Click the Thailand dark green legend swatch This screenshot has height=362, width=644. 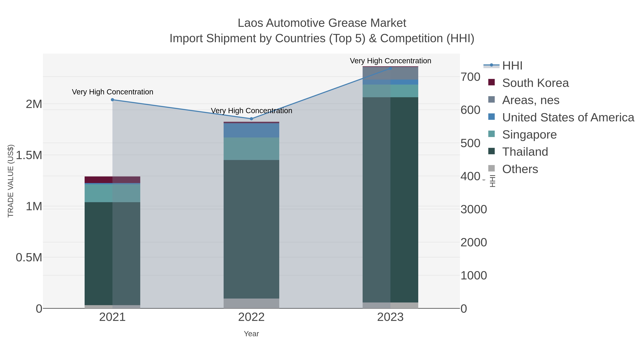pyautogui.click(x=492, y=151)
